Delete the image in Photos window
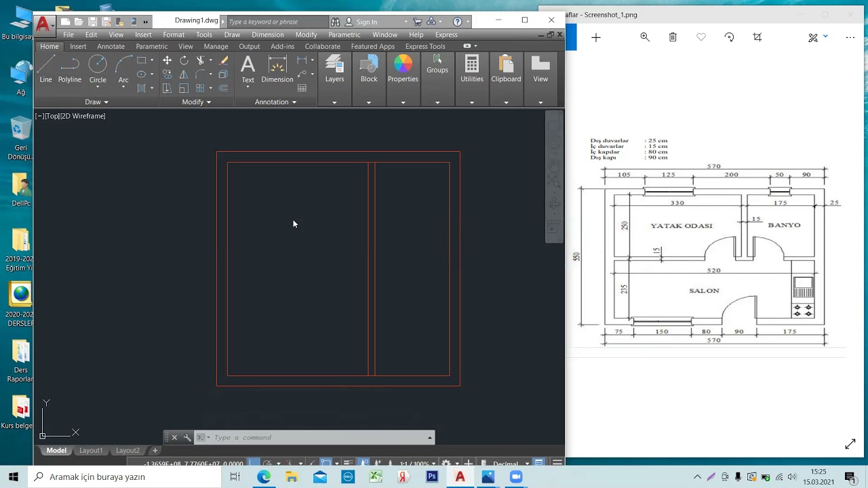The width and height of the screenshot is (868, 488). click(x=673, y=37)
